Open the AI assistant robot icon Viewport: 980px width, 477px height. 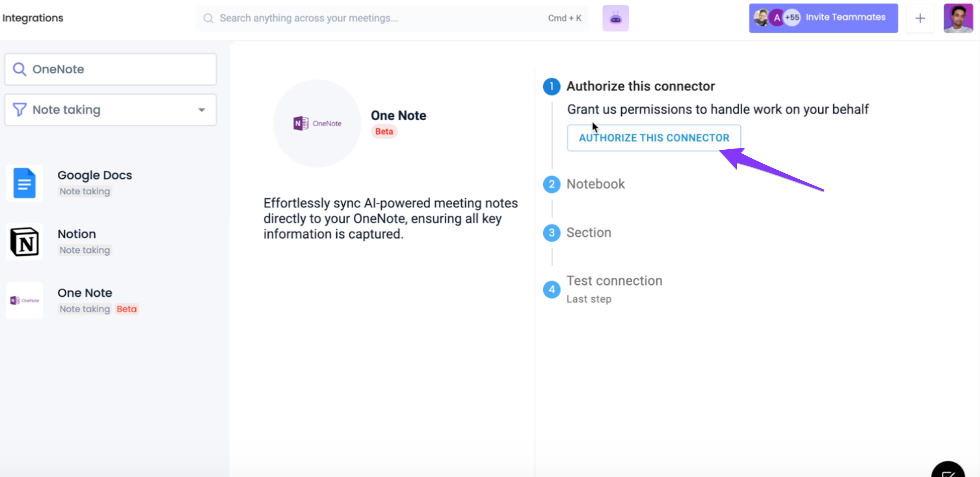[615, 18]
